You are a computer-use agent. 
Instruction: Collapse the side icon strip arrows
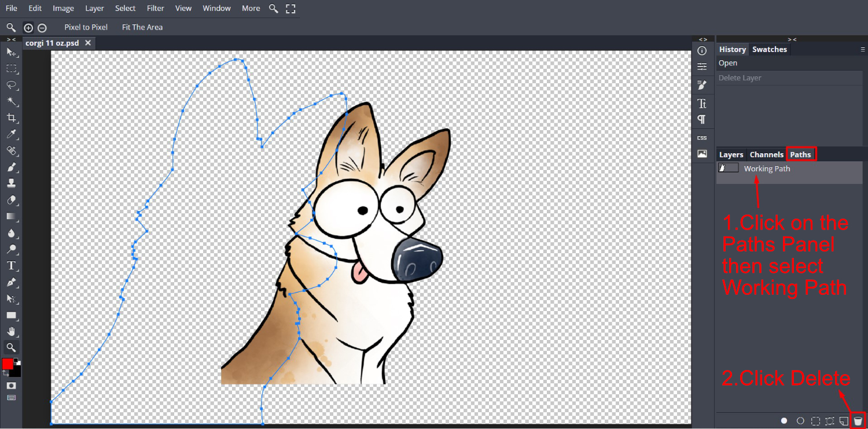[703, 39]
